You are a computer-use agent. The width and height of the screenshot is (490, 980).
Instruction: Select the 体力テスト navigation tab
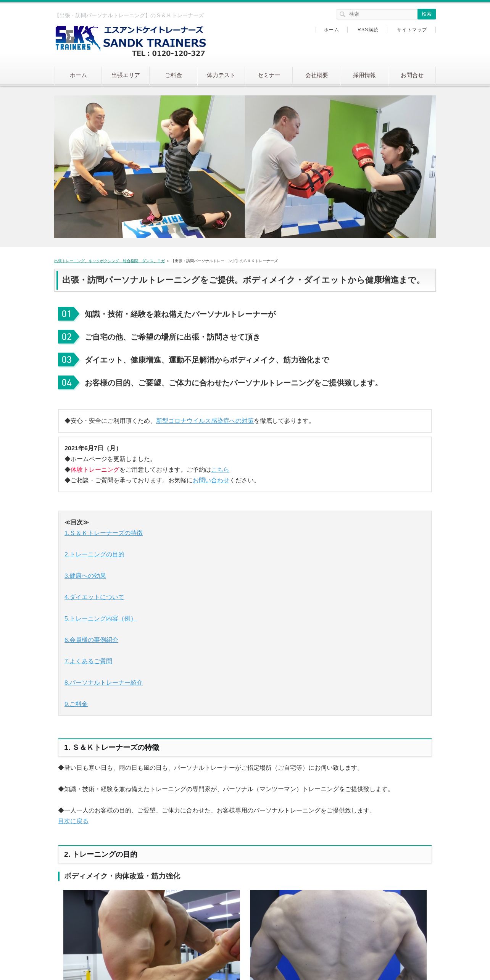click(x=221, y=75)
